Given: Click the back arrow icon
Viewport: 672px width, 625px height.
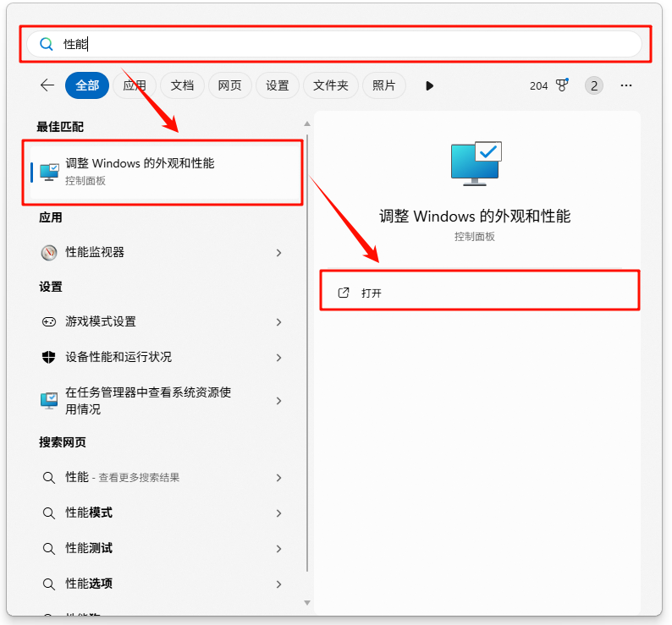Looking at the screenshot, I should 47,85.
